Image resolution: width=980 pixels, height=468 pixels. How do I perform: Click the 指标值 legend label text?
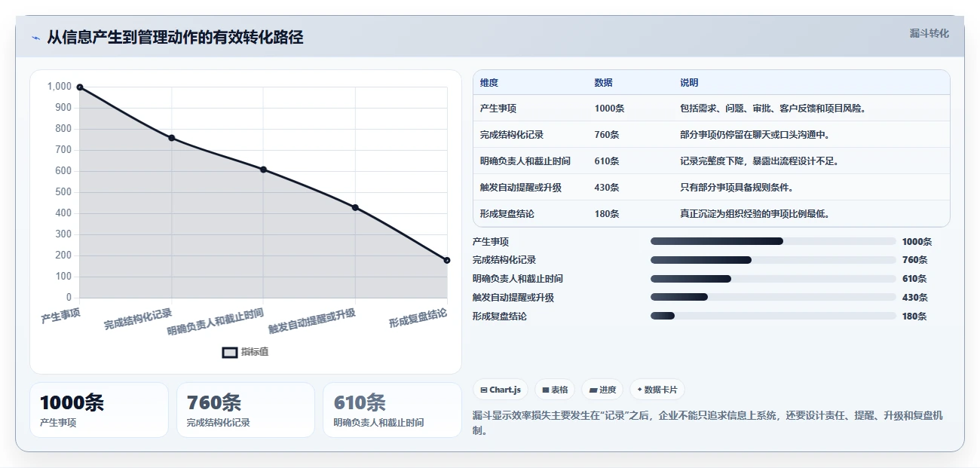(x=254, y=352)
